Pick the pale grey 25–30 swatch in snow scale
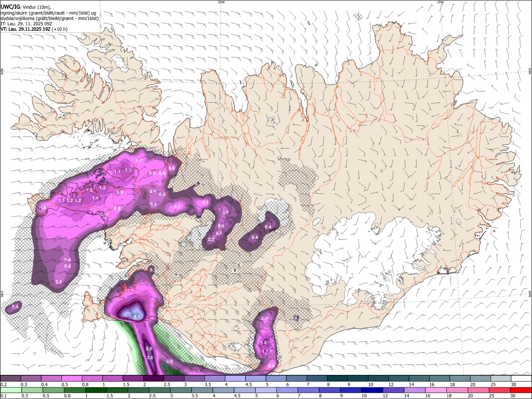 click(501, 379)
